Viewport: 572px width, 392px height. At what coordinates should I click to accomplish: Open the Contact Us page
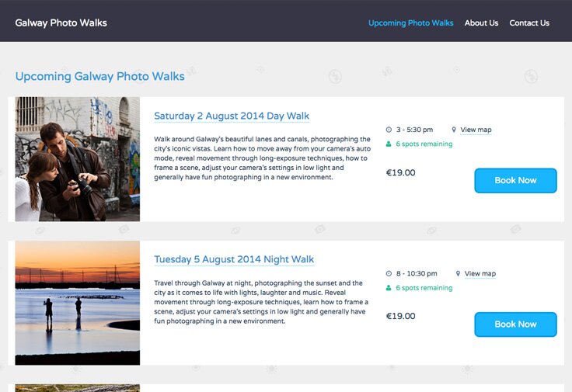click(x=529, y=23)
